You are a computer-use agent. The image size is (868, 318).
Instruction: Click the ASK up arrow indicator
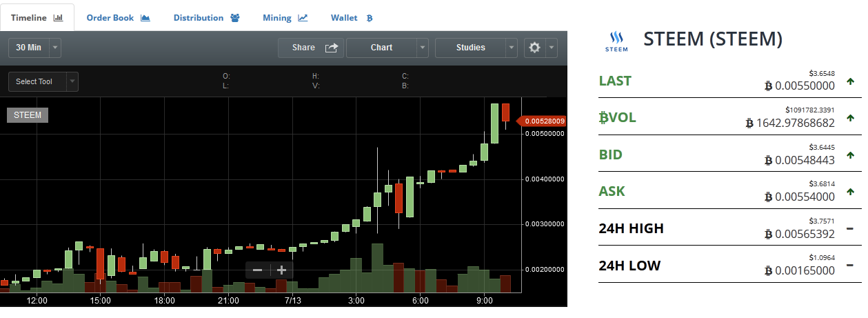(850, 192)
